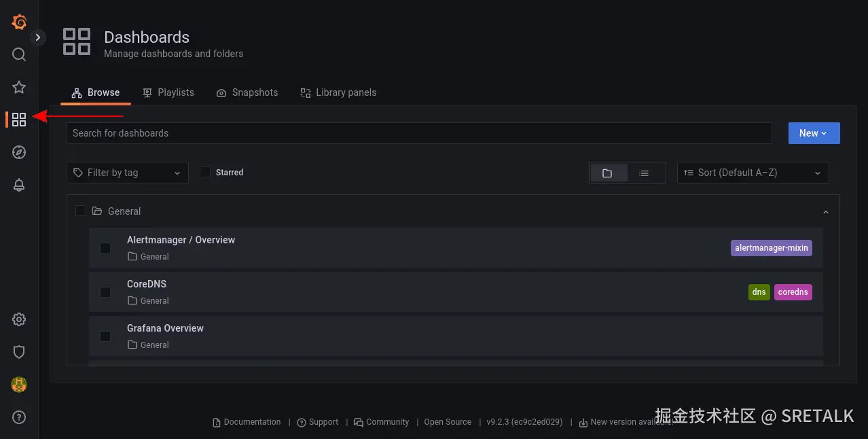Click General folder label under CoreDNS
Viewport: 868px width, 439px height.
click(148, 301)
